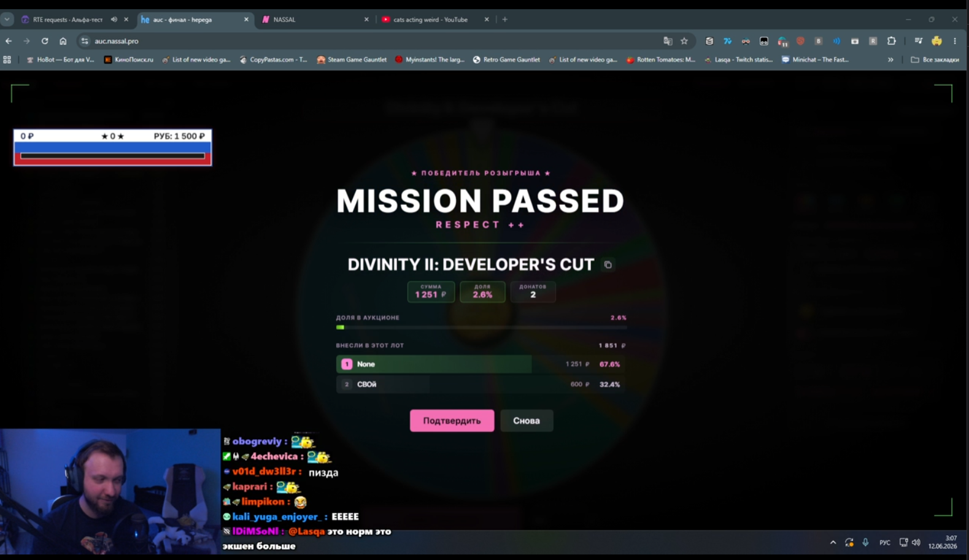Confirm the winner with 'Подтвердить'
Screen dimensions: 969x560
(452, 421)
